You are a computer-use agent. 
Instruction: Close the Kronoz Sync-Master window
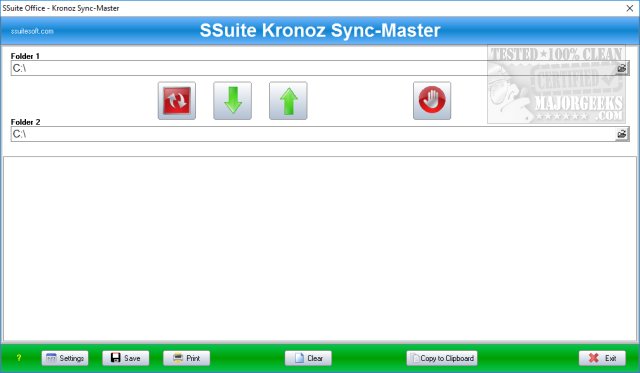tap(630, 8)
